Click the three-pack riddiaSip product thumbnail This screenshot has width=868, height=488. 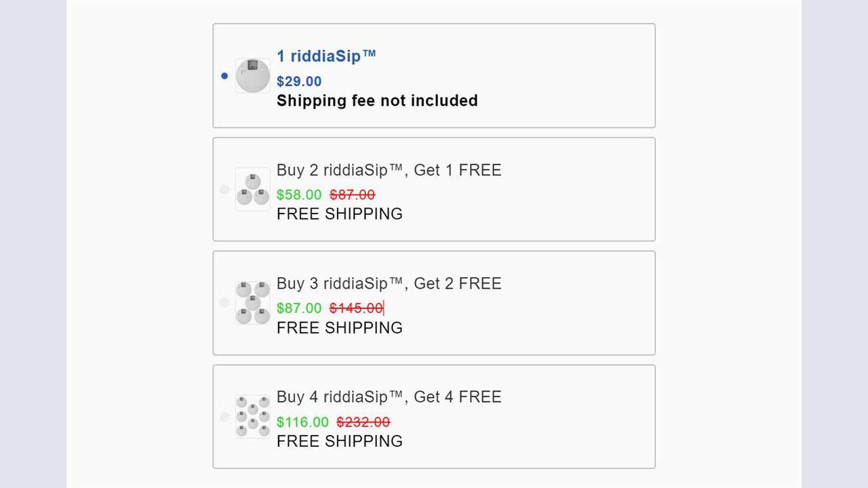click(253, 189)
